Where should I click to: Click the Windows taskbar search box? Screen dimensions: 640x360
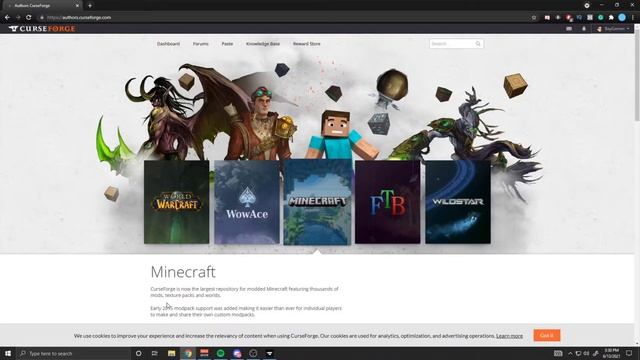point(73,353)
